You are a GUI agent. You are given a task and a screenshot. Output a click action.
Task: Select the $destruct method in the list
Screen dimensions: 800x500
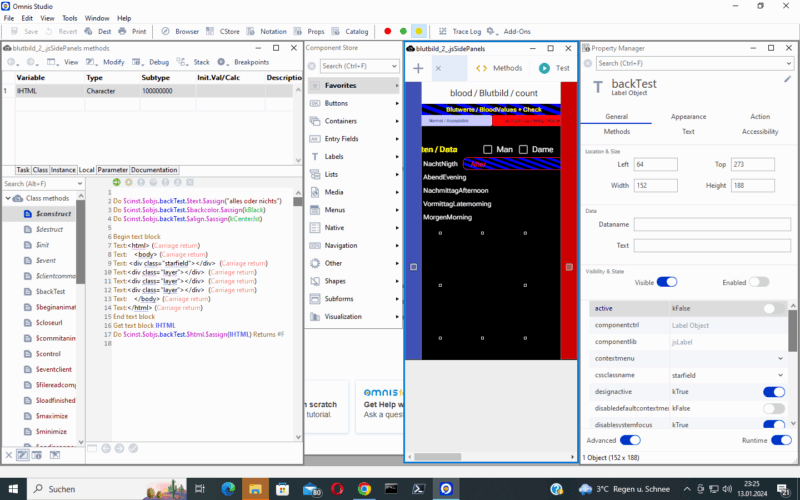pos(48,229)
